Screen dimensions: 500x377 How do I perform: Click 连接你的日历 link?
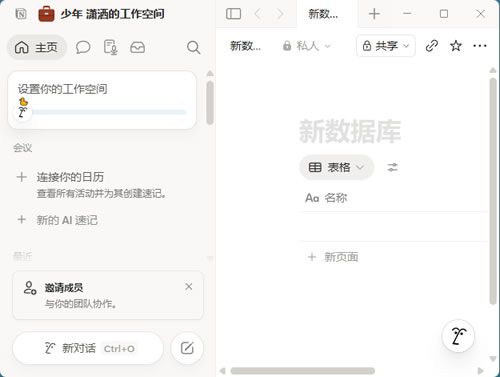(70, 177)
